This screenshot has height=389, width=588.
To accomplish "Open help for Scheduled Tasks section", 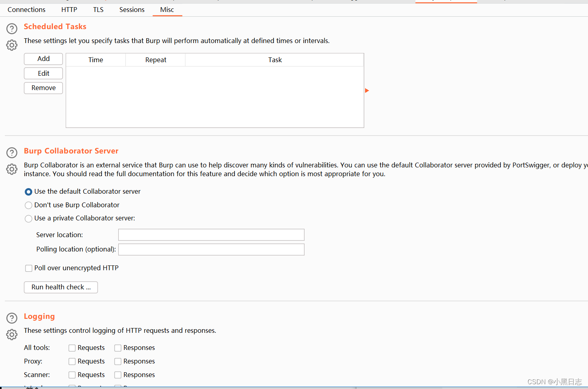I will (x=12, y=29).
